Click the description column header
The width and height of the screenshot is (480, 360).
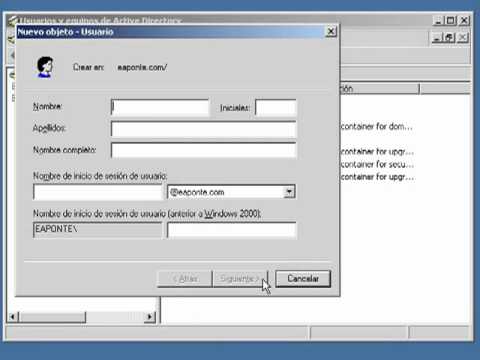tap(379, 89)
